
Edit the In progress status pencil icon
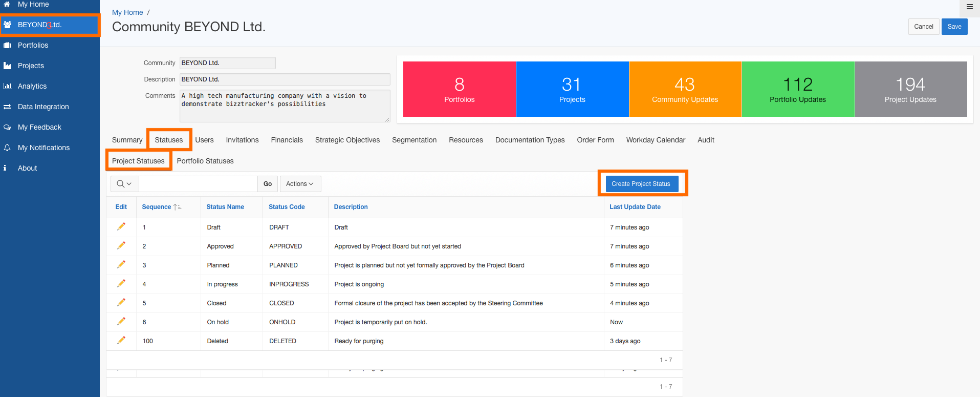click(121, 283)
